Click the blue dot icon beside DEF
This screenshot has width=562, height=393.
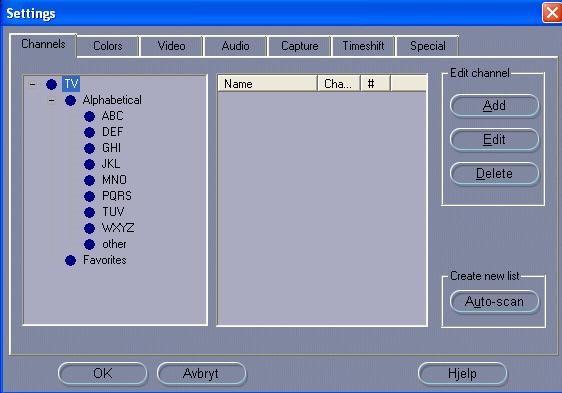click(x=89, y=132)
